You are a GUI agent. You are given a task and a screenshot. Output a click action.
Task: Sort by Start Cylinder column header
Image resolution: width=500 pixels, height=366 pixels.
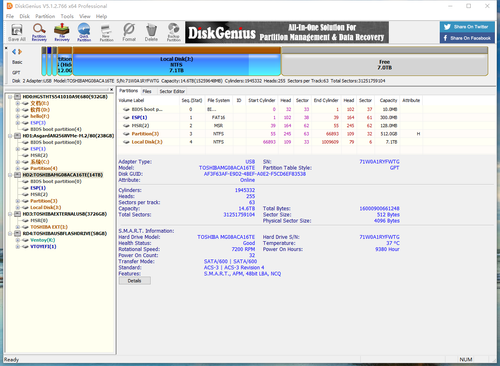tap(262, 100)
